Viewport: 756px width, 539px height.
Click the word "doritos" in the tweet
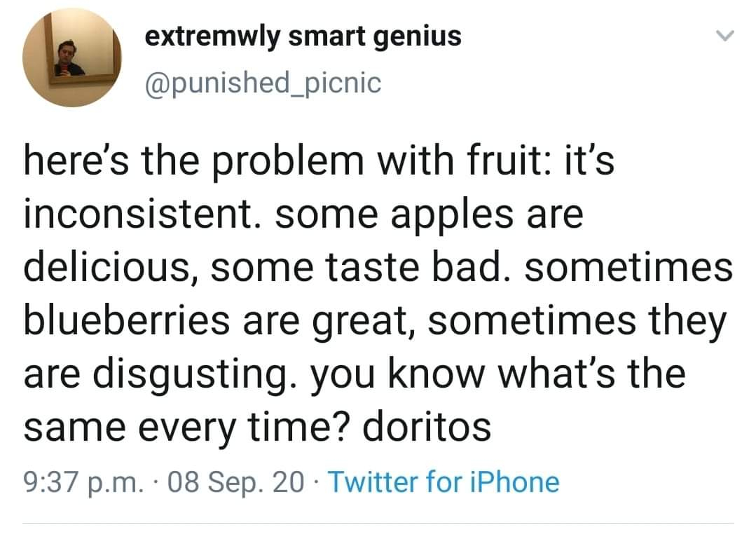pyautogui.click(x=427, y=427)
